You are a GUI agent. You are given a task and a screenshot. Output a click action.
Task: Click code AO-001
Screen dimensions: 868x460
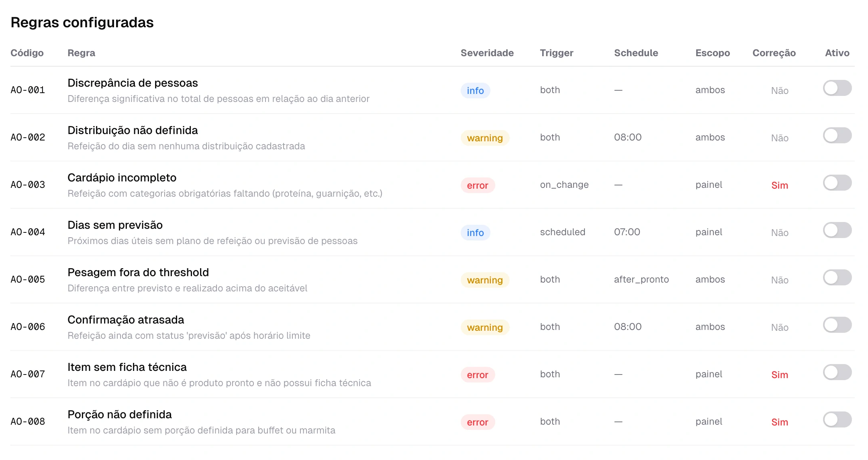pos(28,90)
